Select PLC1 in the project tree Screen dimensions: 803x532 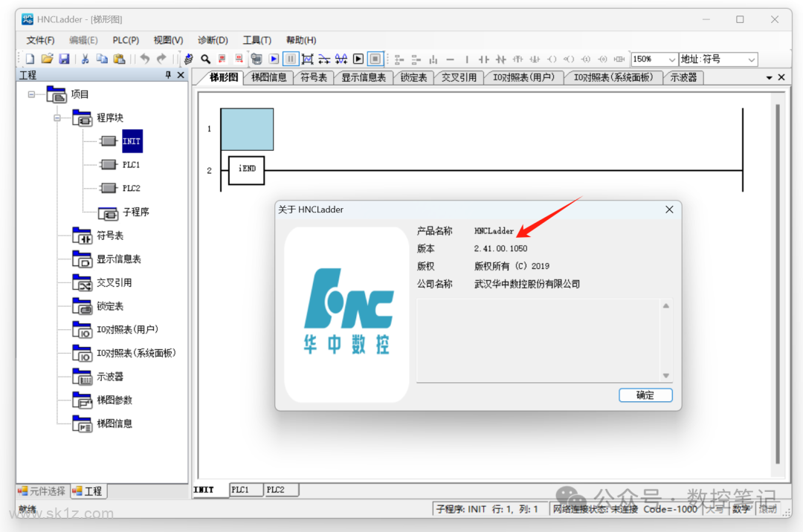pyautogui.click(x=131, y=165)
